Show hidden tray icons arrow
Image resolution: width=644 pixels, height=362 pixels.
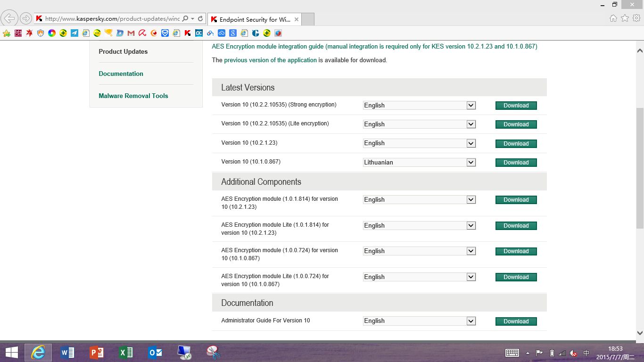point(528,353)
